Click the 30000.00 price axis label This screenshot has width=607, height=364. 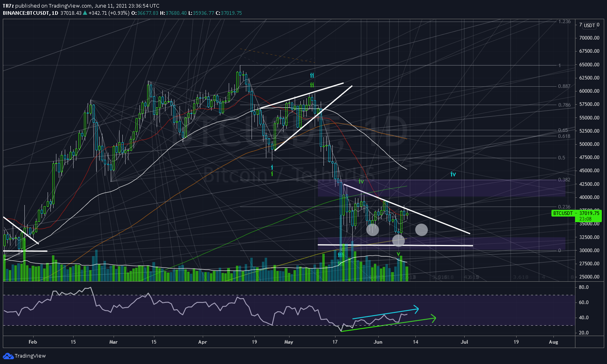[x=589, y=251]
